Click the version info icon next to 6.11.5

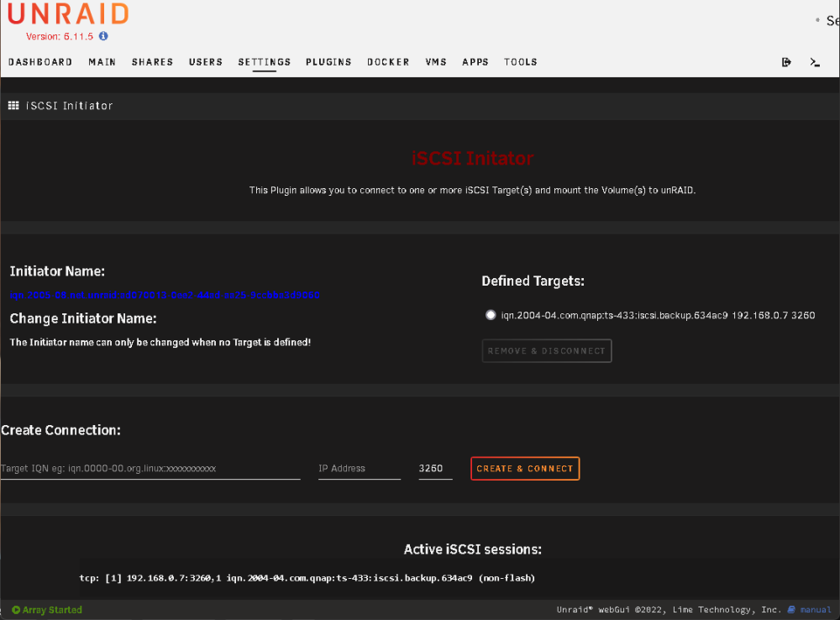pos(103,36)
